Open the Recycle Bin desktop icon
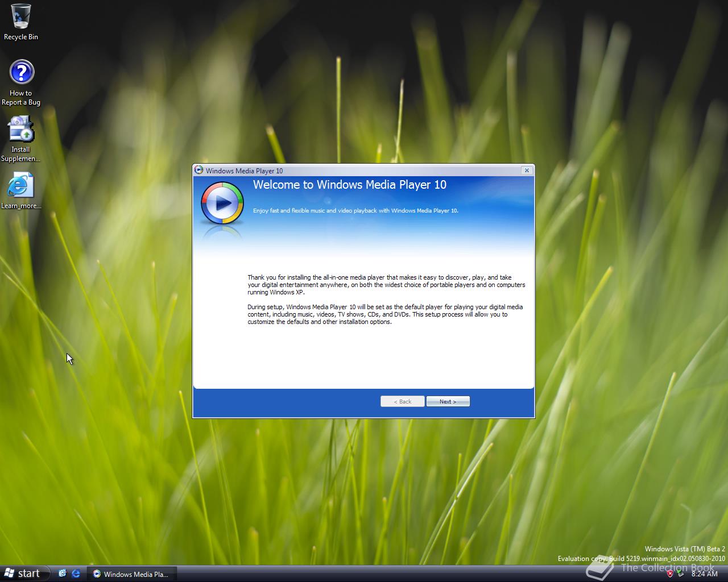Image resolution: width=728 pixels, height=582 pixels. click(x=21, y=22)
